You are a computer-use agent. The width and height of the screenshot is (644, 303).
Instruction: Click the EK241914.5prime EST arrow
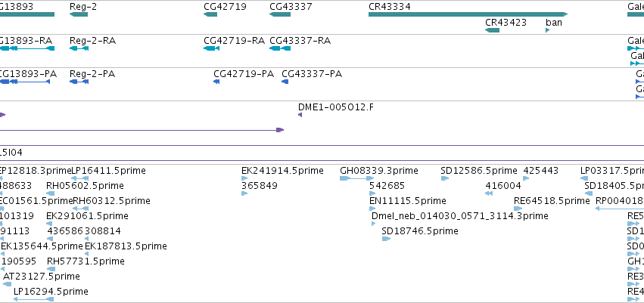pos(244,178)
